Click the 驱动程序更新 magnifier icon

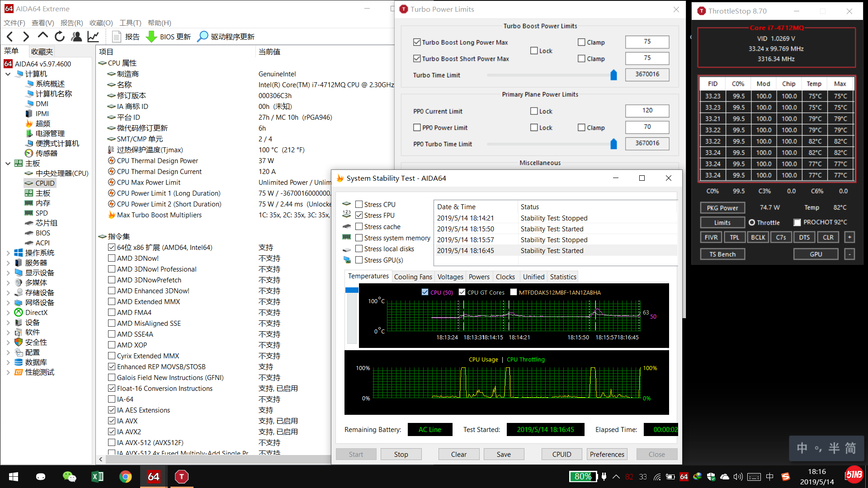pos(203,37)
